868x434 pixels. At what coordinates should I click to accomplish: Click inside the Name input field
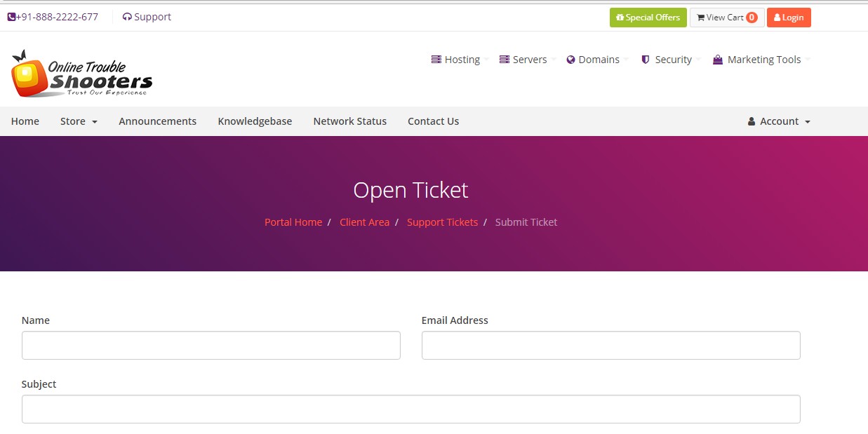click(211, 345)
